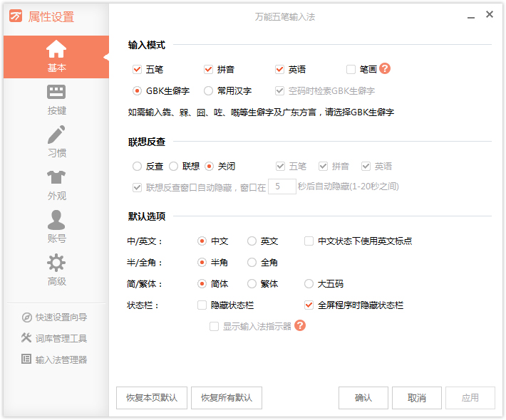Click the 属性设置 app logo icon
The width and height of the screenshot is (506, 420).
click(16, 16)
